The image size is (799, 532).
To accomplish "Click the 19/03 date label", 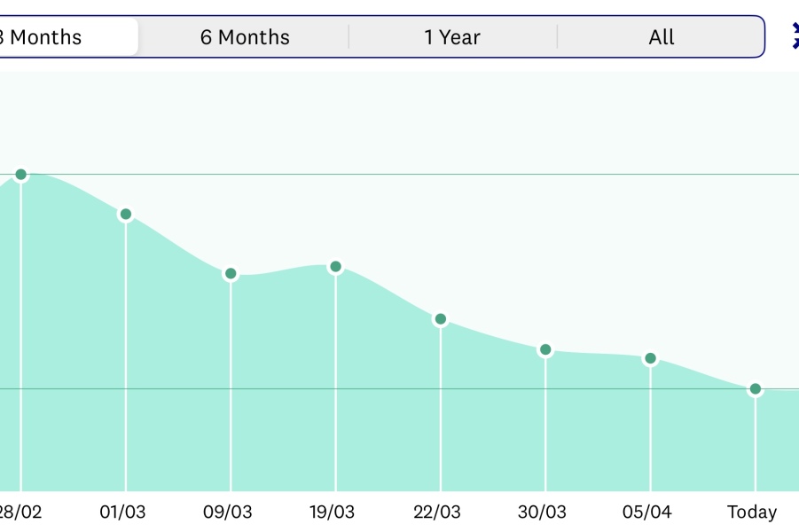I will click(x=333, y=512).
